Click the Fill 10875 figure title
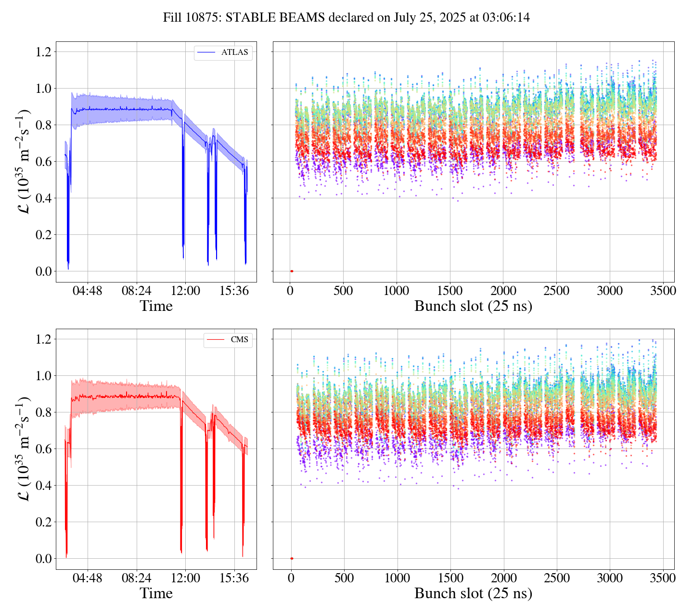 pyautogui.click(x=346, y=18)
